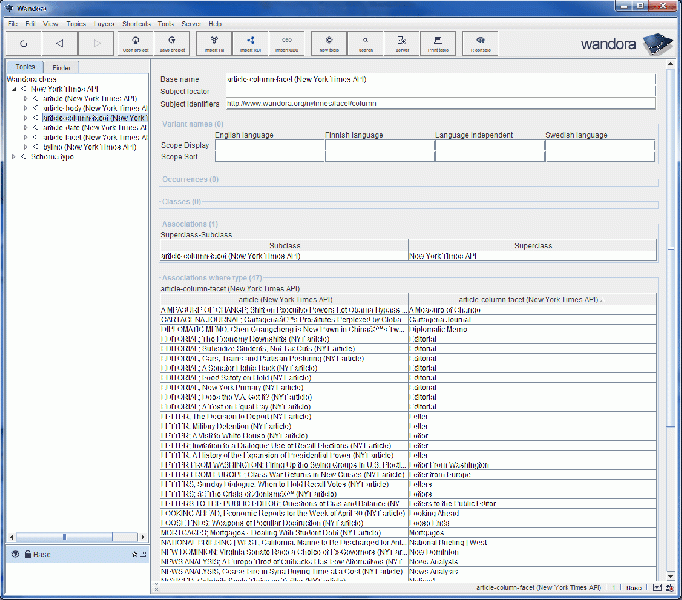Image resolution: width=682 pixels, height=600 pixels.
Task: Click the save project toolbar icon
Action: pyautogui.click(x=173, y=44)
